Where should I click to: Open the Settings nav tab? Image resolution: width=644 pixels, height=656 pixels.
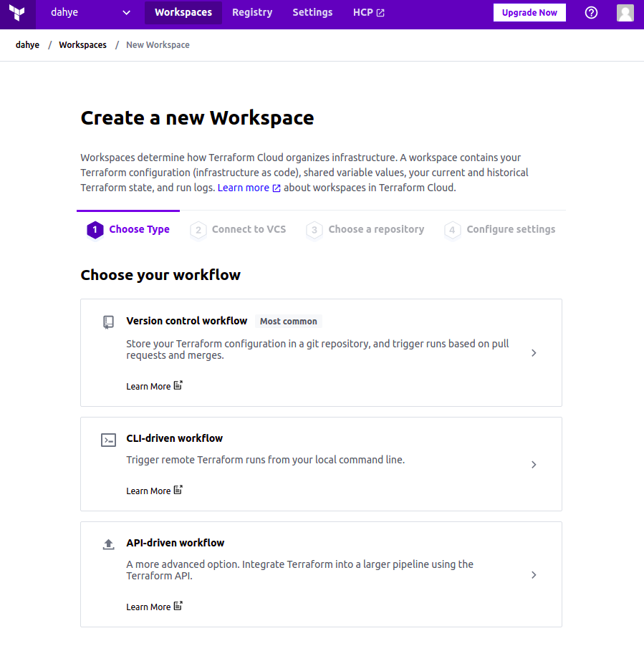312,13
